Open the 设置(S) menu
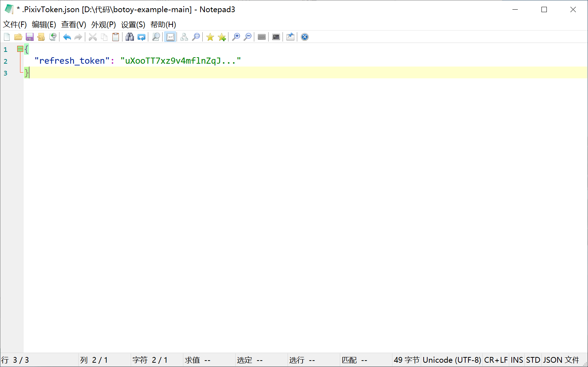Image resolution: width=588 pixels, height=367 pixels. pyautogui.click(x=133, y=25)
